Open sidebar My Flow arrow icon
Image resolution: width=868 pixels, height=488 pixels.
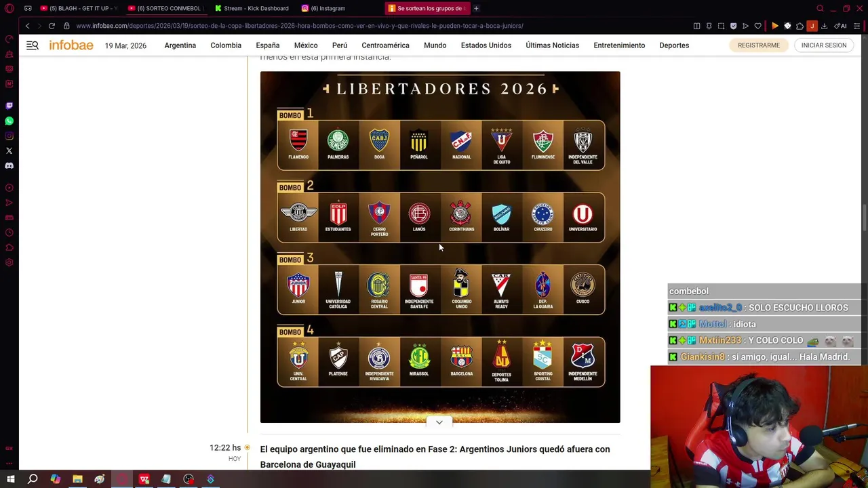[x=9, y=203]
